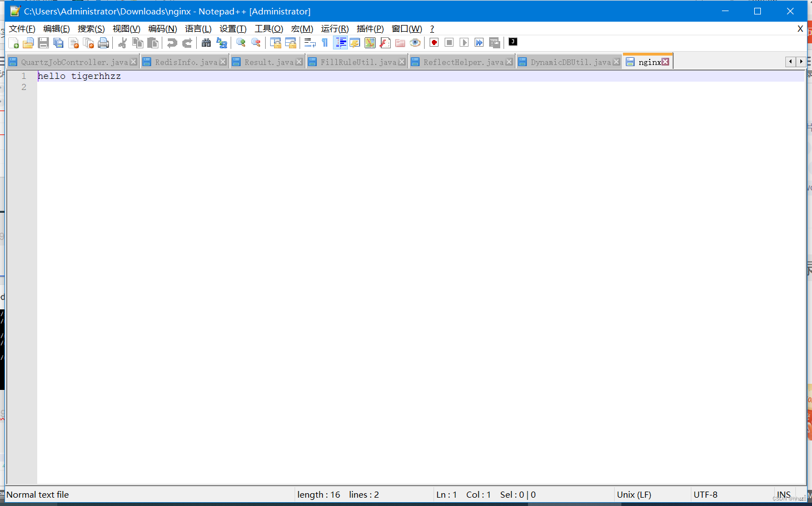Close the RedisInfo.java tab

(223, 62)
